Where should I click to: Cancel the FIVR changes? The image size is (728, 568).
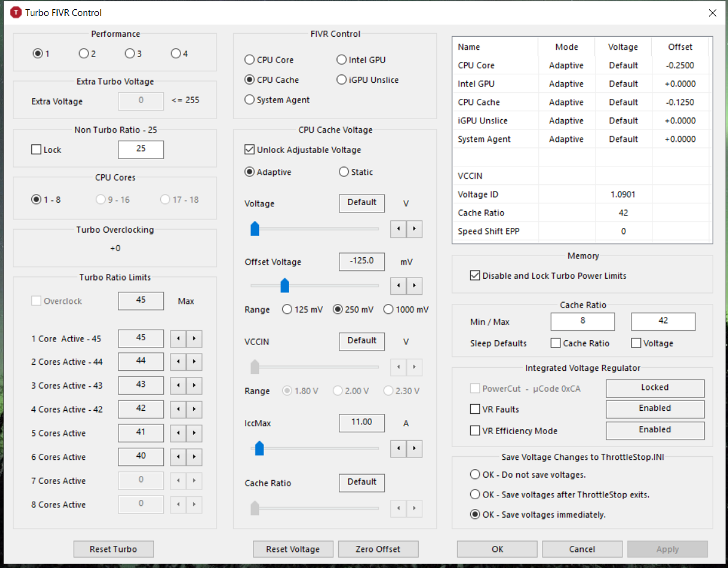[582, 549]
